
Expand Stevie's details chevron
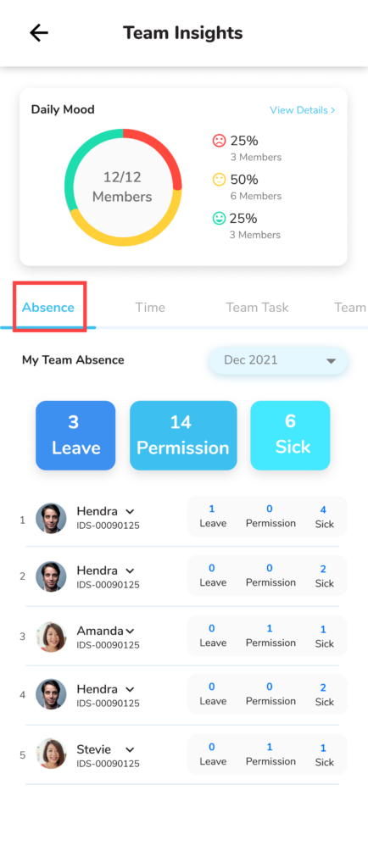point(130,749)
